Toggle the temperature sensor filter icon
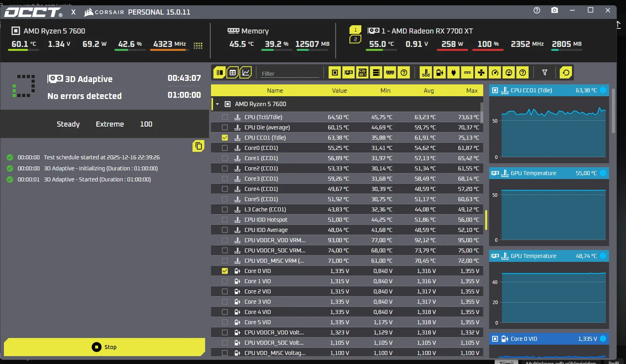Image resolution: width=626 pixels, height=364 pixels. 426,73
